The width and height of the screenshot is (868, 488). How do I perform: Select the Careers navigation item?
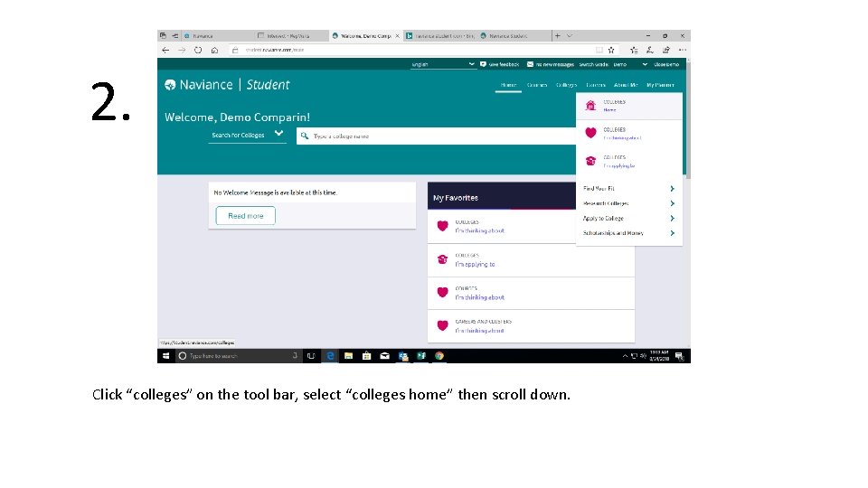click(596, 85)
